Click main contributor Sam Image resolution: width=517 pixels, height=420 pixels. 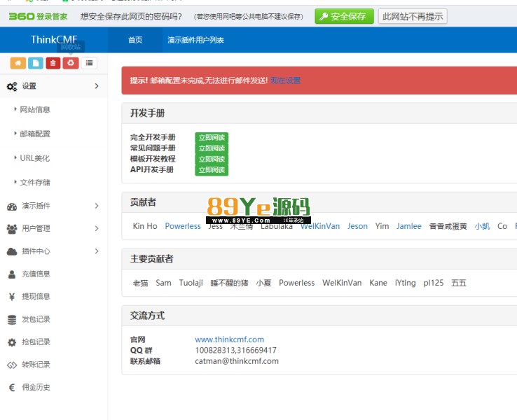[163, 283]
